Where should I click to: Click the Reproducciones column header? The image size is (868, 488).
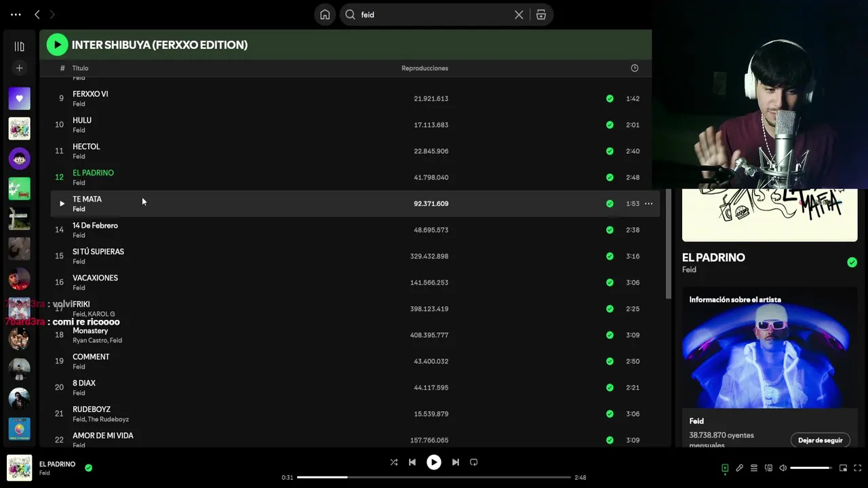[x=425, y=68]
